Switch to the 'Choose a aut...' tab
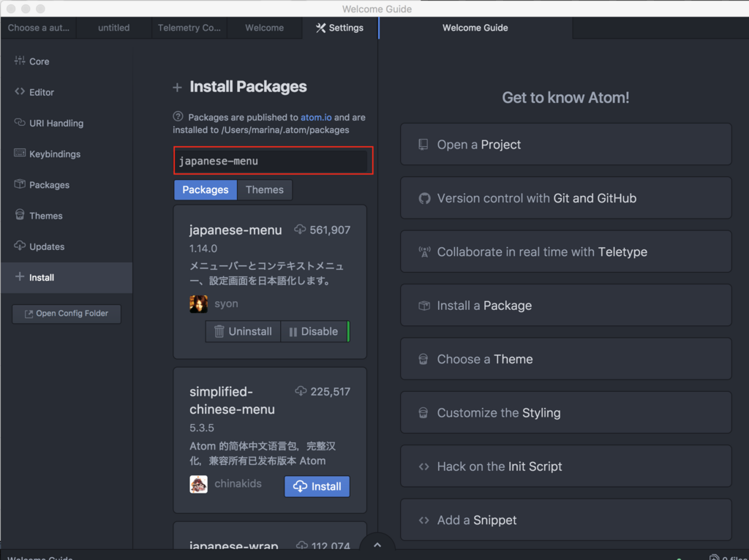Image resolution: width=749 pixels, height=560 pixels. pyautogui.click(x=38, y=28)
